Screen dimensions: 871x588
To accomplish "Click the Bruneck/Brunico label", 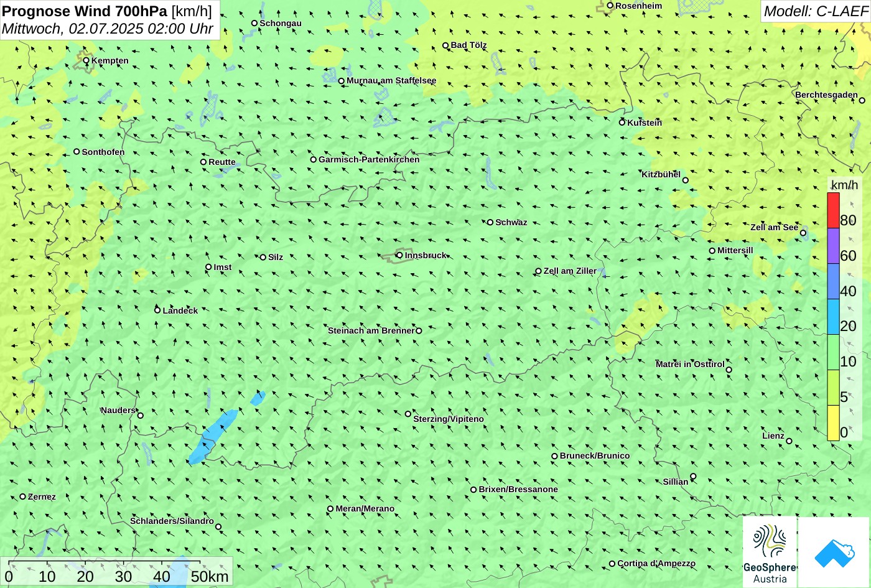I will [x=595, y=455].
